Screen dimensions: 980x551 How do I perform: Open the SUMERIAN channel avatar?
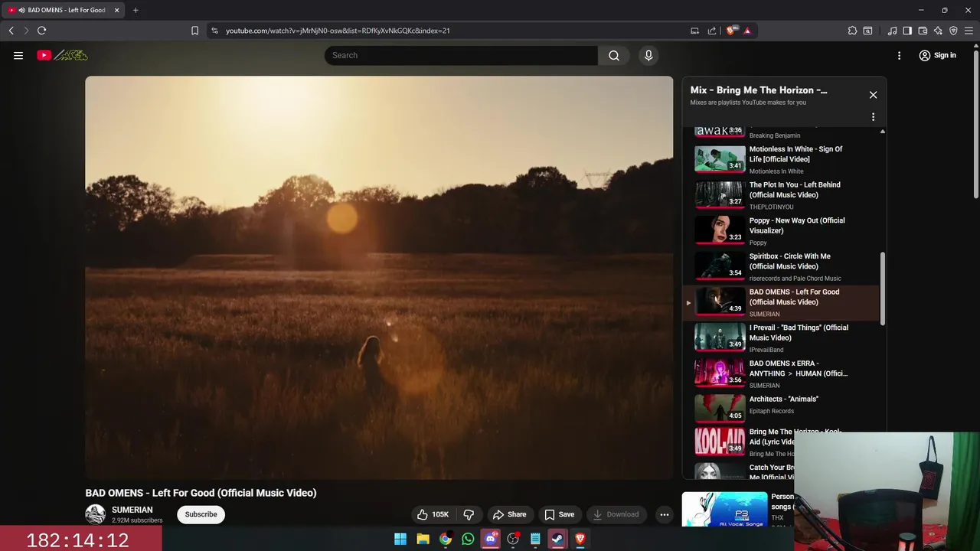pos(95,514)
